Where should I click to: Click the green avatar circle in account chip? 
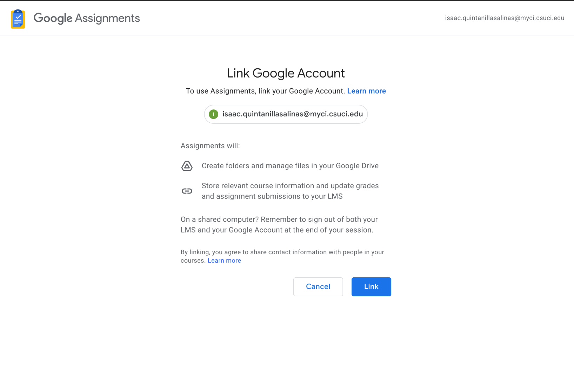tap(213, 114)
